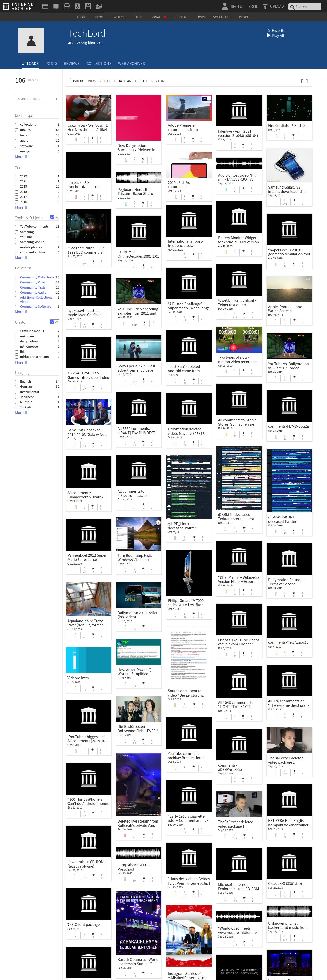The width and height of the screenshot is (327, 980).
Task: Sort uploads by Creator
Action: [156, 81]
